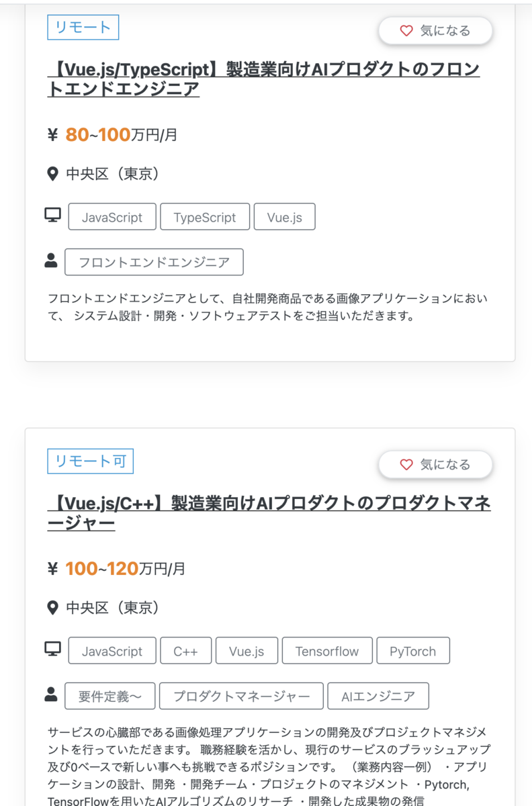Click the monitor icon beside the JavaScript tag in the first card
532x806 pixels.
(x=52, y=215)
